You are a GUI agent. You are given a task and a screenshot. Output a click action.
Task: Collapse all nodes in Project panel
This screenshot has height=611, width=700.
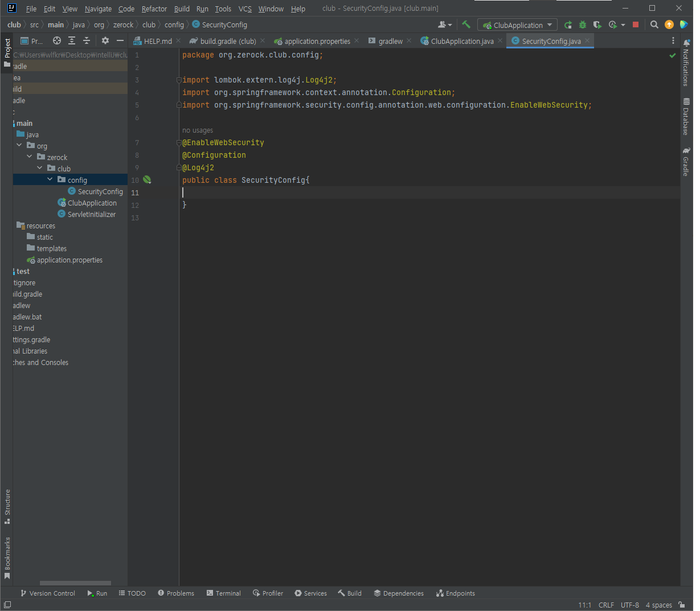point(87,40)
